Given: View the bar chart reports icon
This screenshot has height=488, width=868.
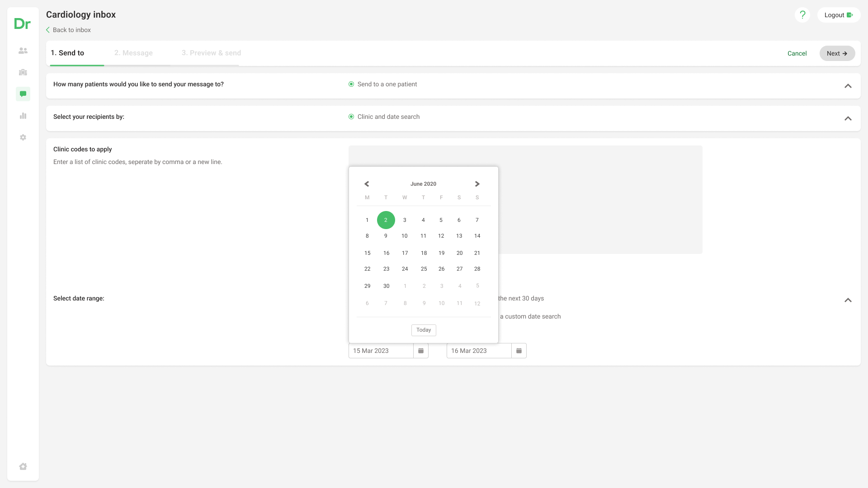Looking at the screenshot, I should (23, 116).
